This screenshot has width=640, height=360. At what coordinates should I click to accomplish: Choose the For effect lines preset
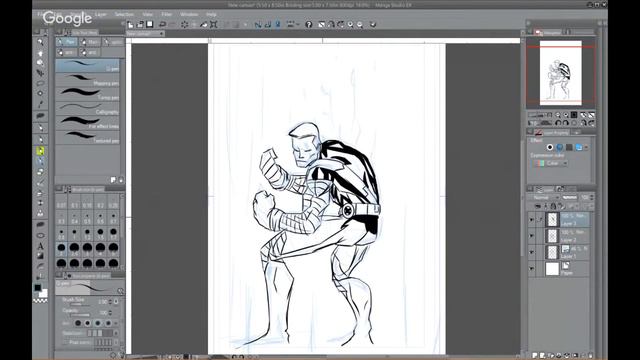(x=87, y=122)
